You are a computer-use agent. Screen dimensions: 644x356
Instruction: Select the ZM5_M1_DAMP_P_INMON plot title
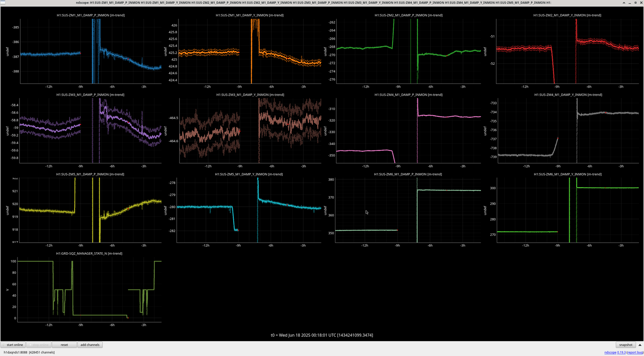(x=90, y=174)
